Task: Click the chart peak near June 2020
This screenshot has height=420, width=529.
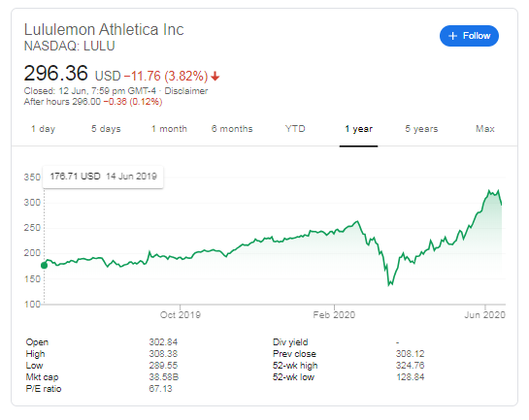Action: [x=489, y=191]
